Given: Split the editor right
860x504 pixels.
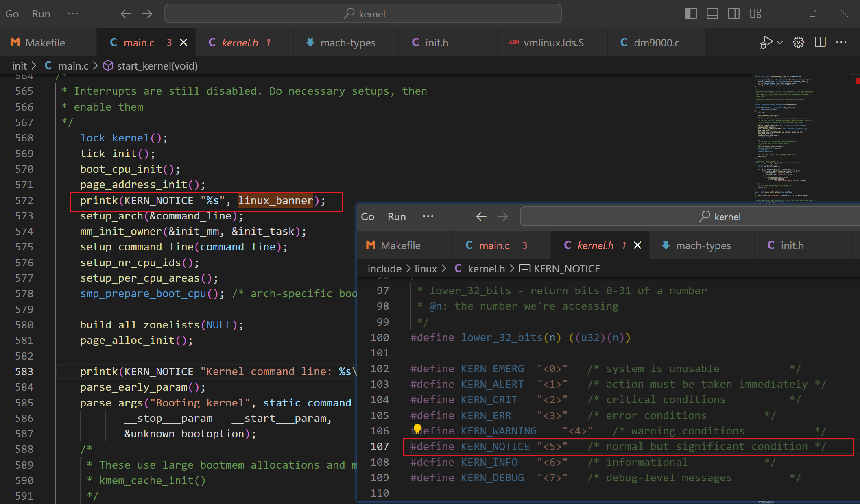Looking at the screenshot, I should 820,42.
